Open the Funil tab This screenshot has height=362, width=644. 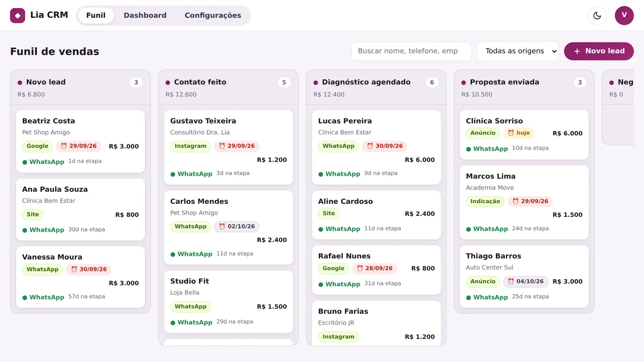pos(96,16)
